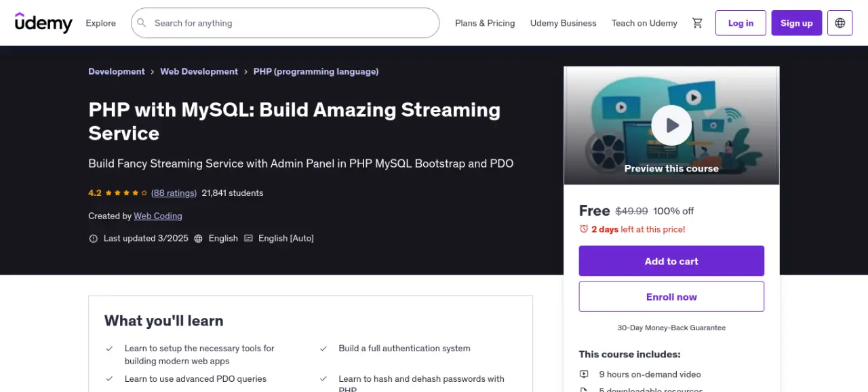This screenshot has width=868, height=392.
Task: Click the closed captions icon
Action: pyautogui.click(x=248, y=239)
